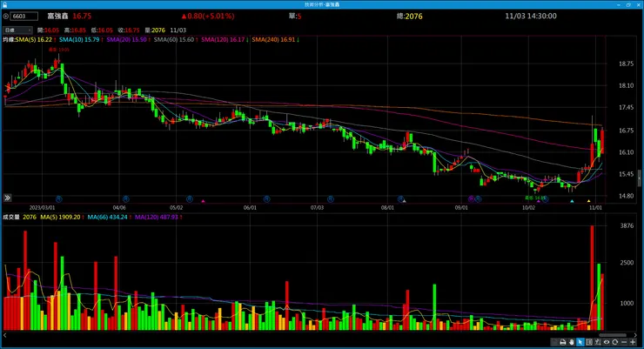Click the timestamp 11/03 14:30:00
This screenshot has height=349, width=644.
click(x=531, y=16)
